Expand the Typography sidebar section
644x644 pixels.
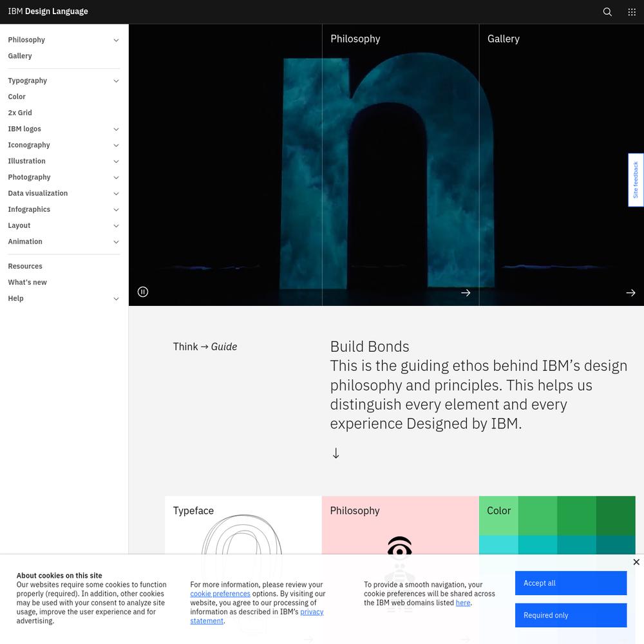116,81
